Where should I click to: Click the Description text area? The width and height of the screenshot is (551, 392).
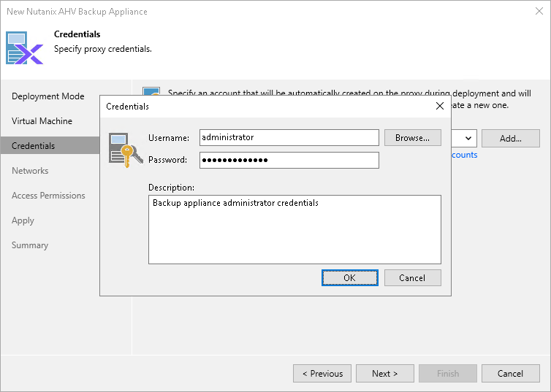(294, 229)
